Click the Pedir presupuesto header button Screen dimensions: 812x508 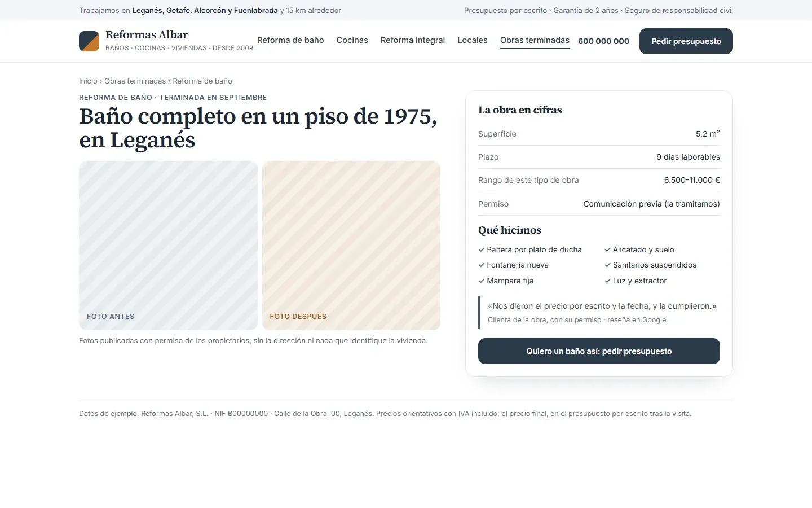tap(686, 41)
